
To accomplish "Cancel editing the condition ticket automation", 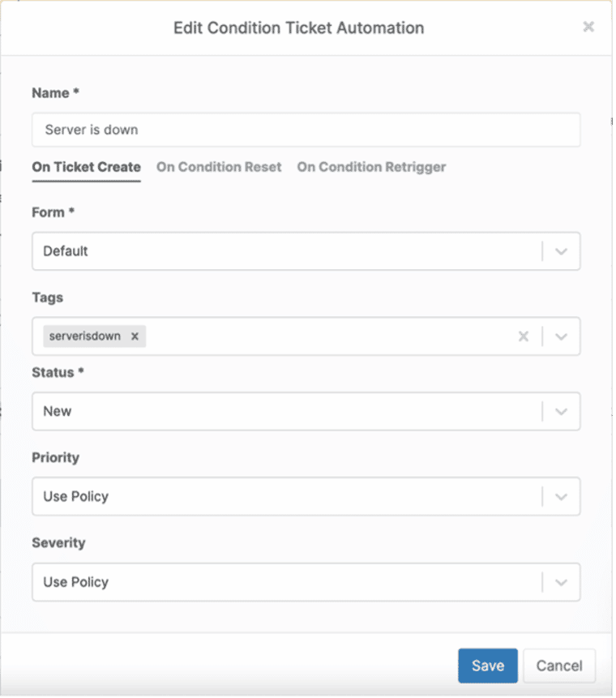I will [559, 665].
